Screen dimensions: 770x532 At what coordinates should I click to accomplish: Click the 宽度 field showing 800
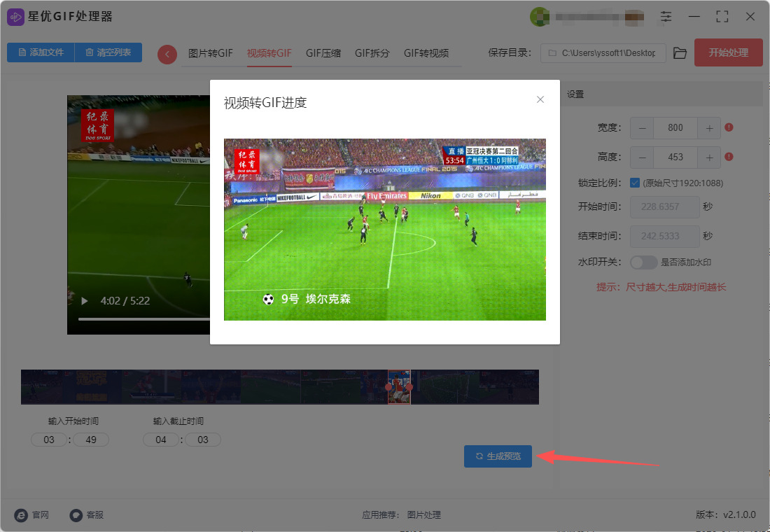click(675, 128)
